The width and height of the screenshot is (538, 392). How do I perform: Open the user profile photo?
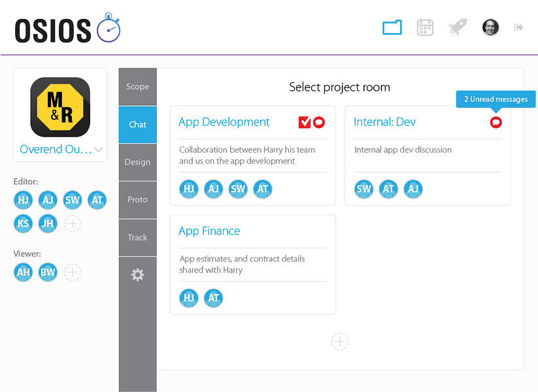(490, 27)
